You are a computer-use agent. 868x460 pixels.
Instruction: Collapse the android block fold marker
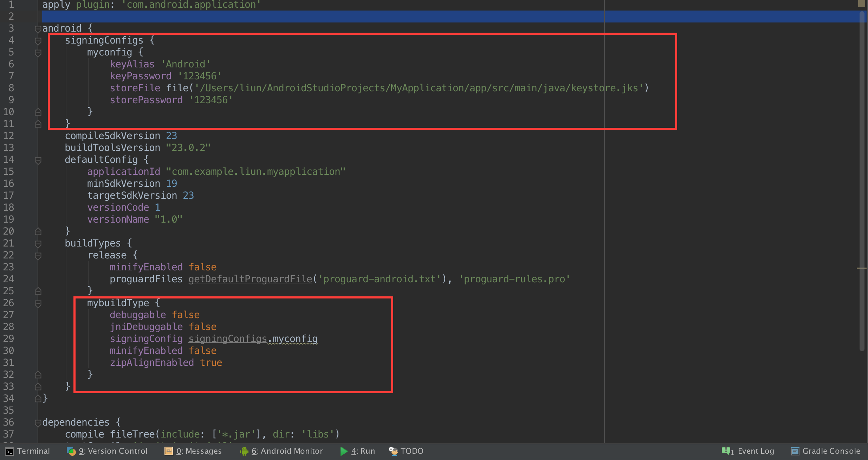[x=38, y=29]
